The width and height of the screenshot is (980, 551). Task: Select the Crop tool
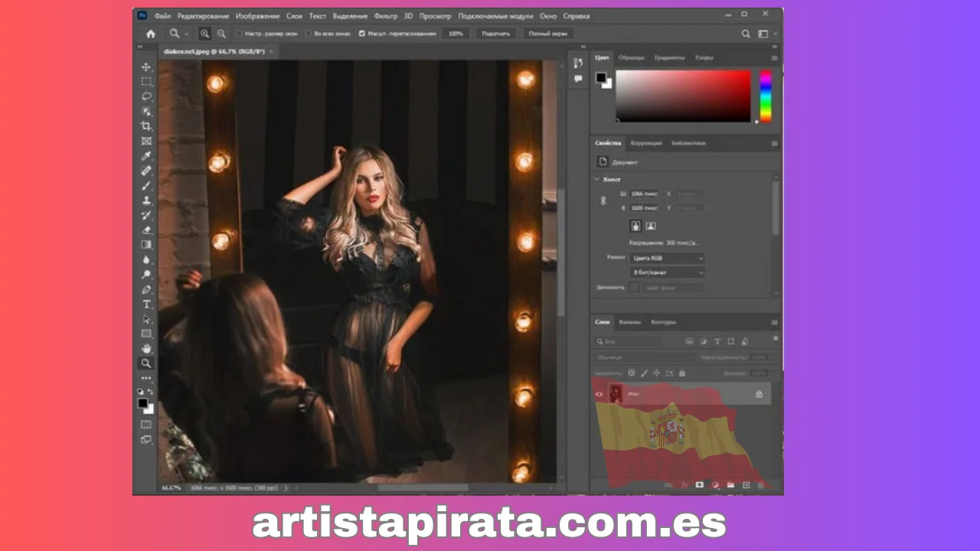(146, 126)
